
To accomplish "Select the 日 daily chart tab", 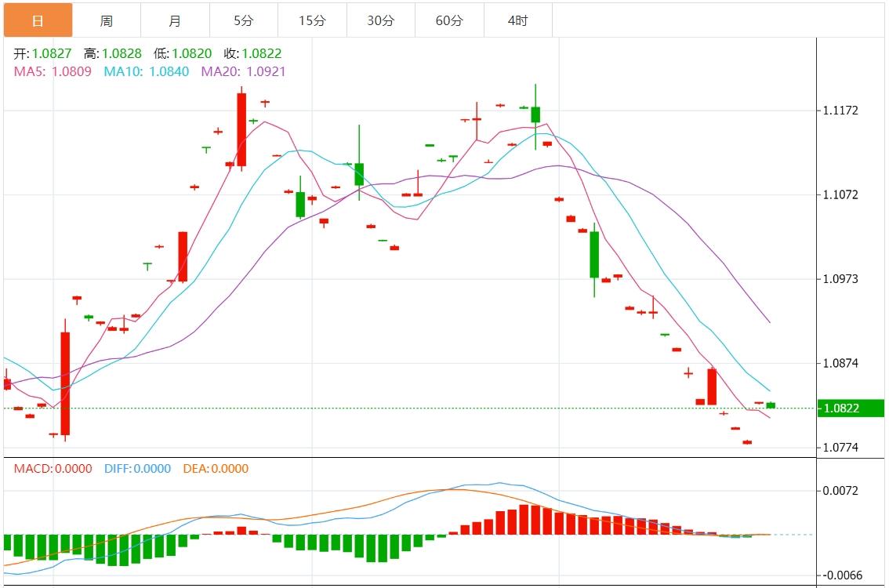I will tap(38, 20).
